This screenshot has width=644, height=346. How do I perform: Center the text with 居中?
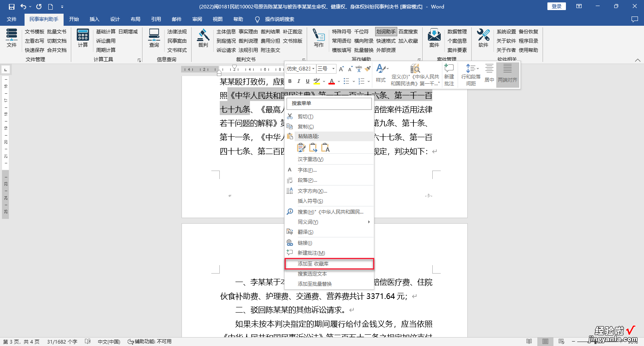pyautogui.click(x=489, y=73)
